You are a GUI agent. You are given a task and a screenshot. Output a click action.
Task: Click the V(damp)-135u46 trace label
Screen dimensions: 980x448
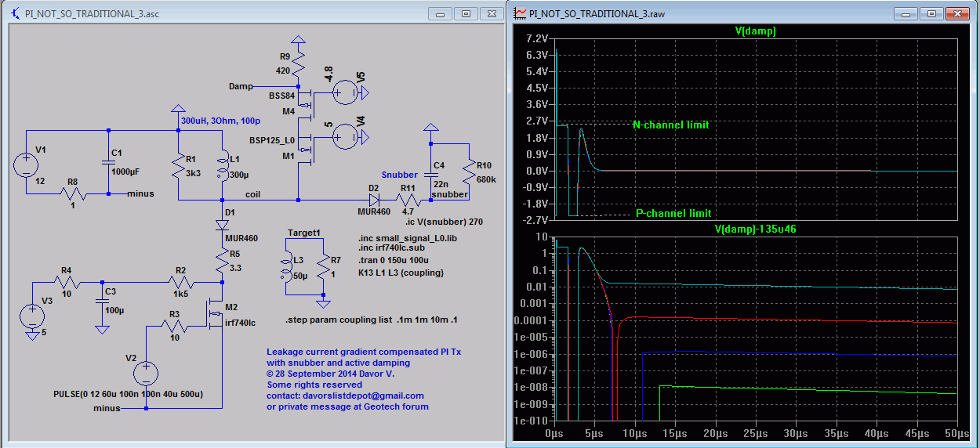755,229
